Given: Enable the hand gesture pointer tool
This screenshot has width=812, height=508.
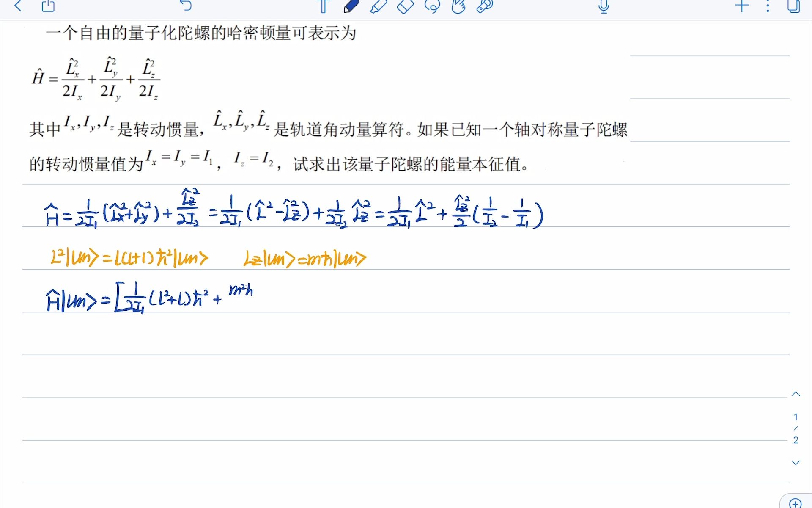Looking at the screenshot, I should [x=459, y=6].
